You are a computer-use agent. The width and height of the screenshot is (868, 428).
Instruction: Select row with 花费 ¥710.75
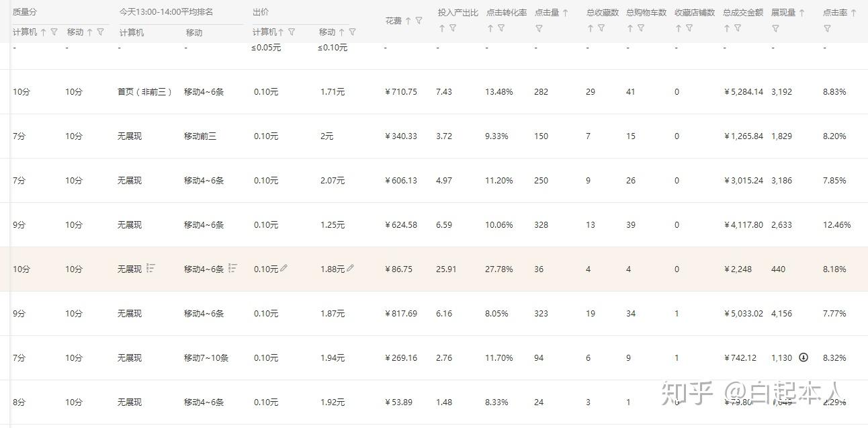[401, 92]
